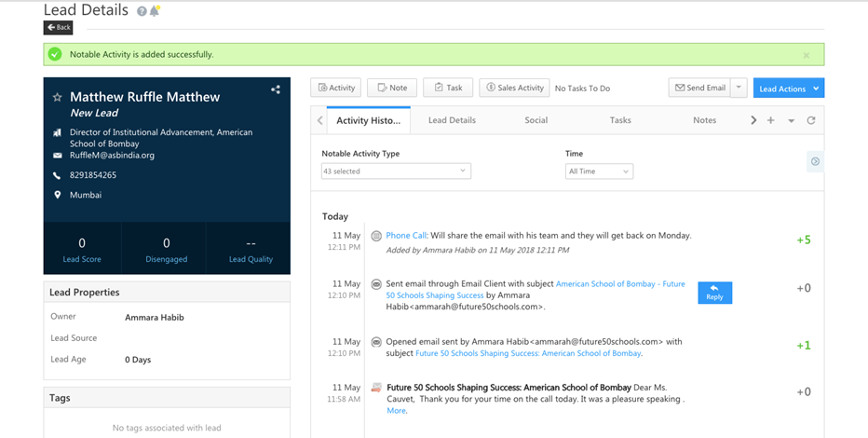Click More link in email preview
This screenshot has height=438, width=868.
click(x=396, y=410)
